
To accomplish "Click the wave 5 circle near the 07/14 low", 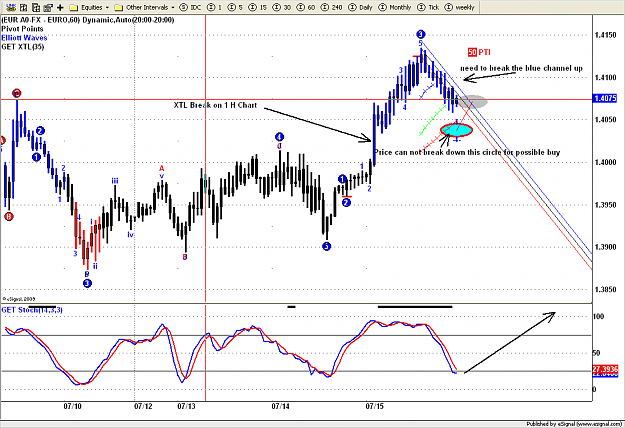I will pos(326,246).
